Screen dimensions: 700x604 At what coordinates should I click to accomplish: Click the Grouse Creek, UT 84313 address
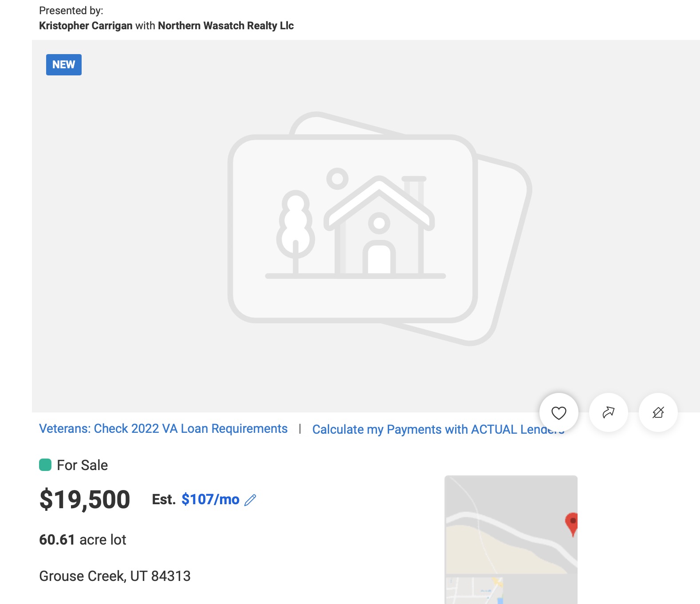coord(115,576)
